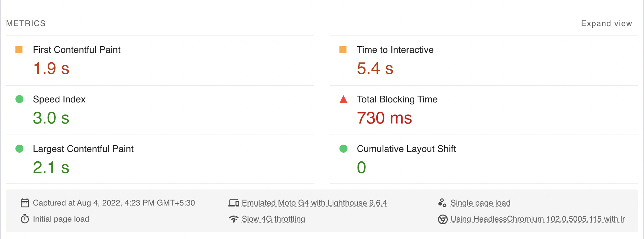Click the Expand view toggle

pos(606,23)
